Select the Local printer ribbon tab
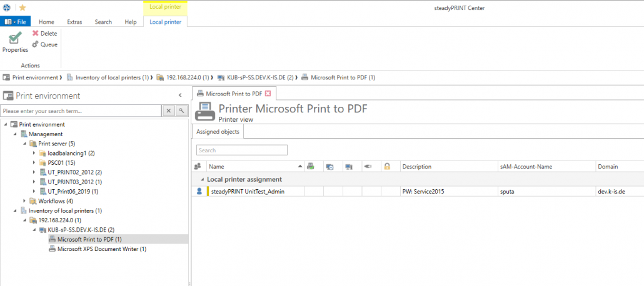 (x=166, y=22)
